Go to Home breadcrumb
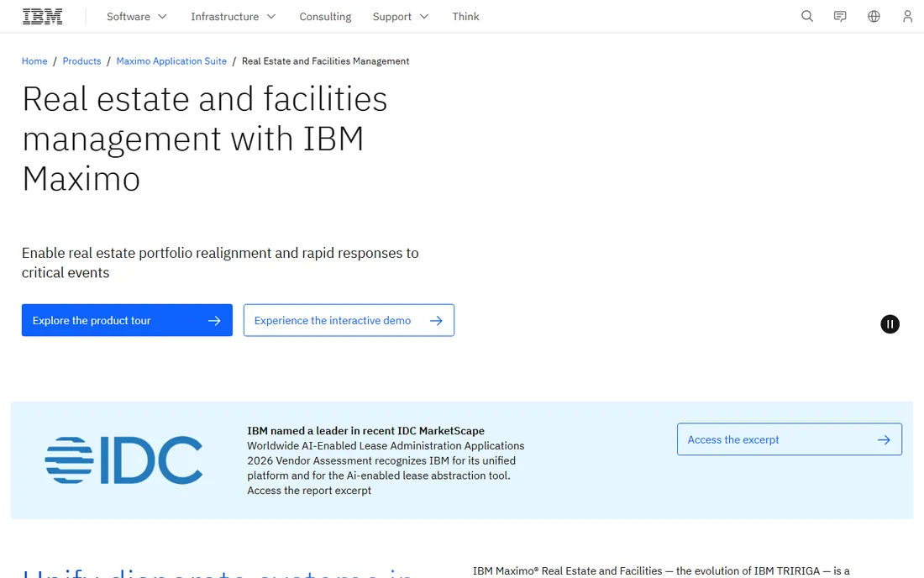This screenshot has height=578, width=924. 34,61
